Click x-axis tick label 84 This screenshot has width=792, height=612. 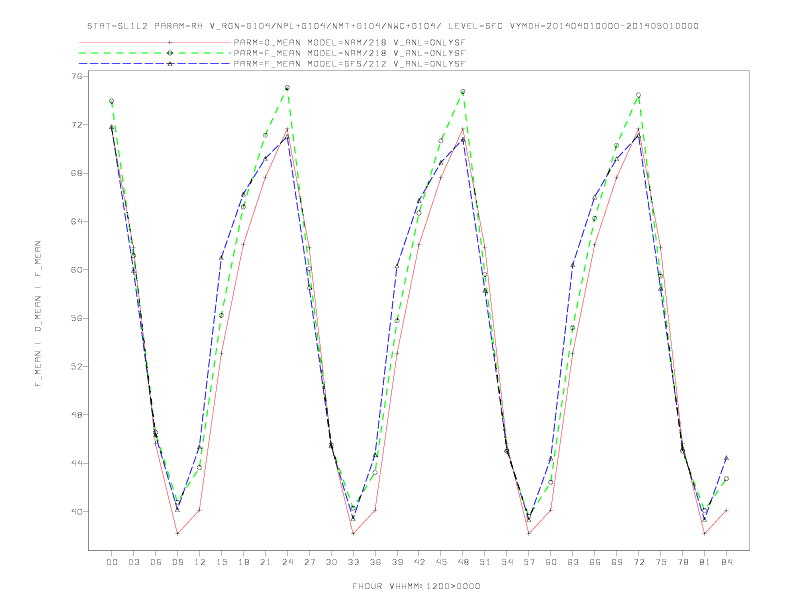[726, 562]
